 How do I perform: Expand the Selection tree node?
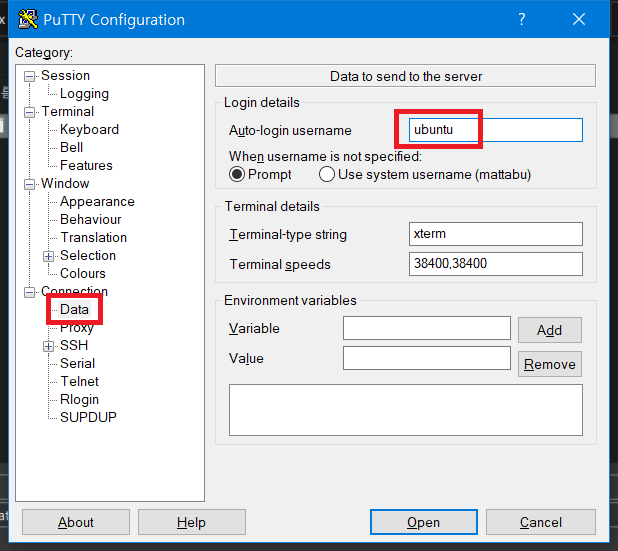[x=48, y=256]
